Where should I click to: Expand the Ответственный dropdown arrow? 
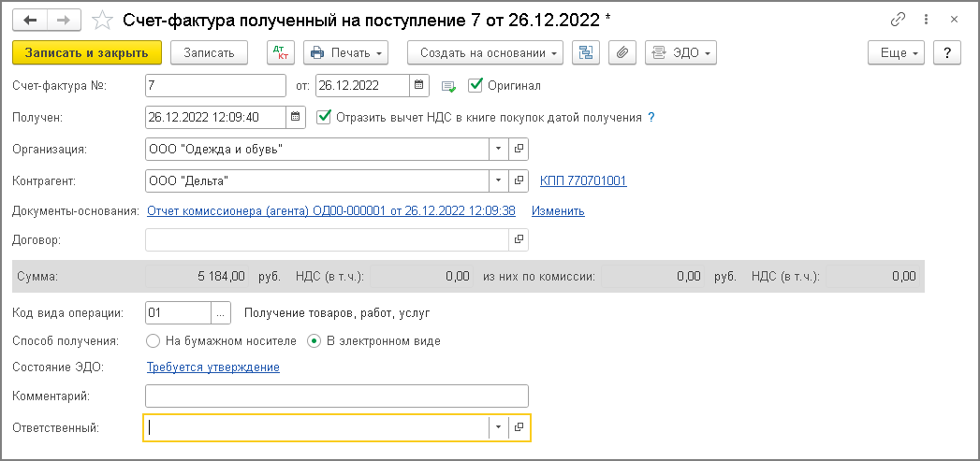[x=498, y=427]
